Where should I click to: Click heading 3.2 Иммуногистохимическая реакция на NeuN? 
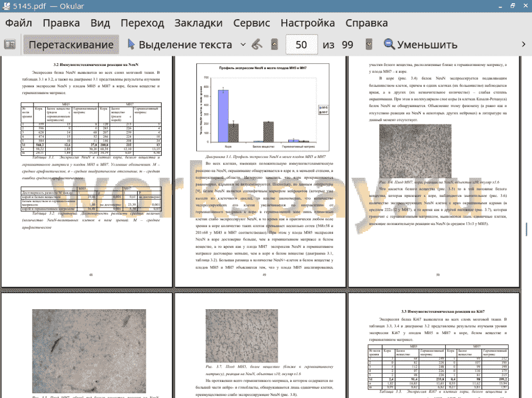pyautogui.click(x=96, y=64)
